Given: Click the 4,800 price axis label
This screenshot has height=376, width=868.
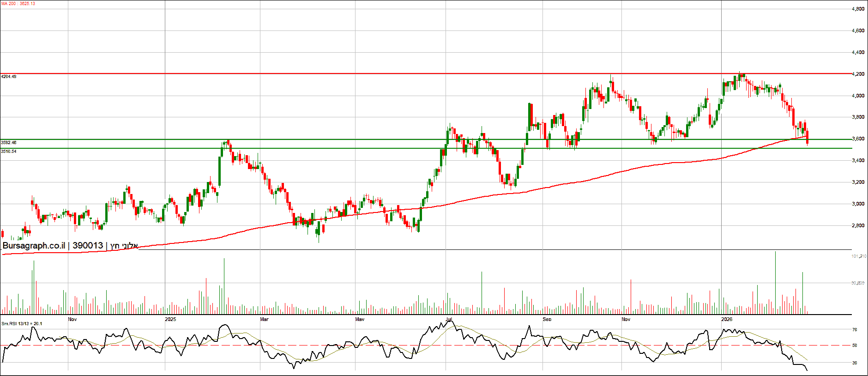Looking at the screenshot, I should pos(858,9).
